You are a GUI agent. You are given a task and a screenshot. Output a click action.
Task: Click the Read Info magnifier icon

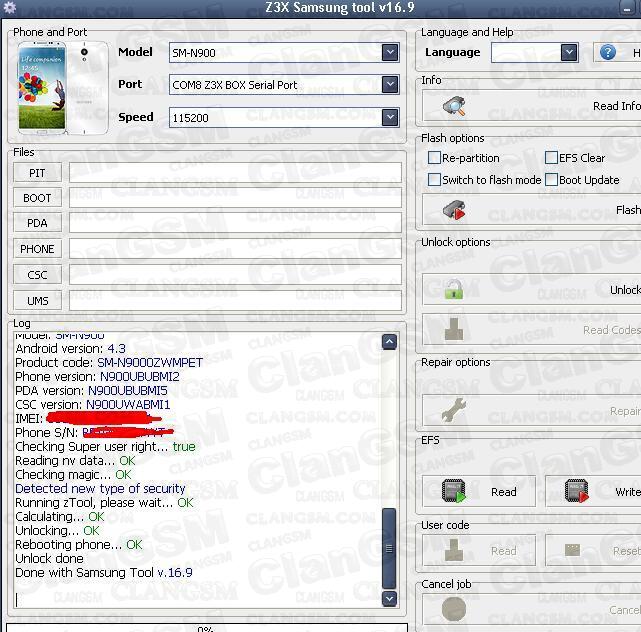point(454,106)
